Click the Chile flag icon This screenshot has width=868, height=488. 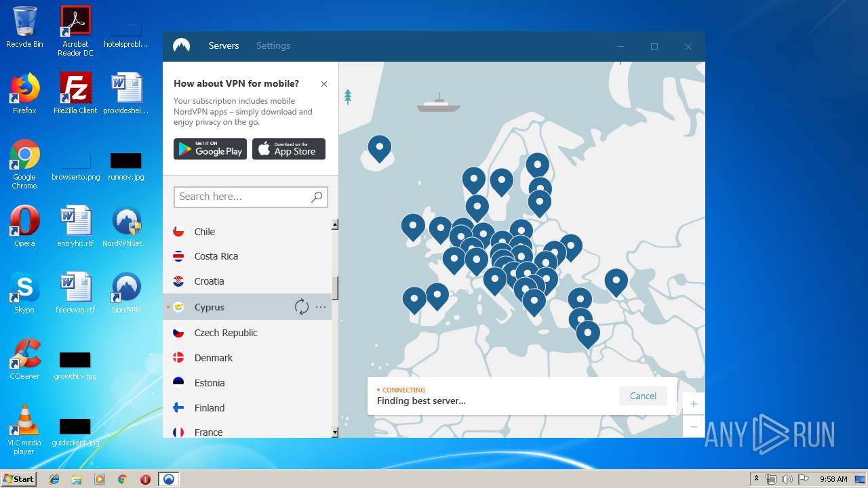pyautogui.click(x=178, y=231)
